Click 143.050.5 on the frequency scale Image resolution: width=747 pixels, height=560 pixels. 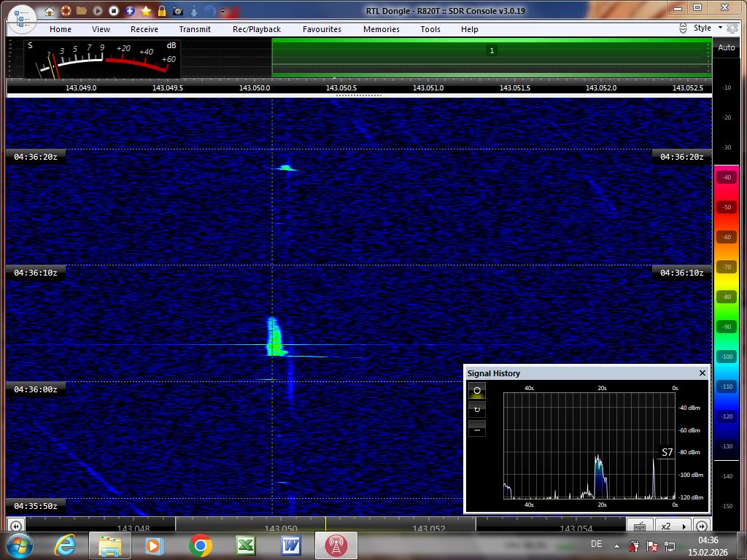[341, 87]
